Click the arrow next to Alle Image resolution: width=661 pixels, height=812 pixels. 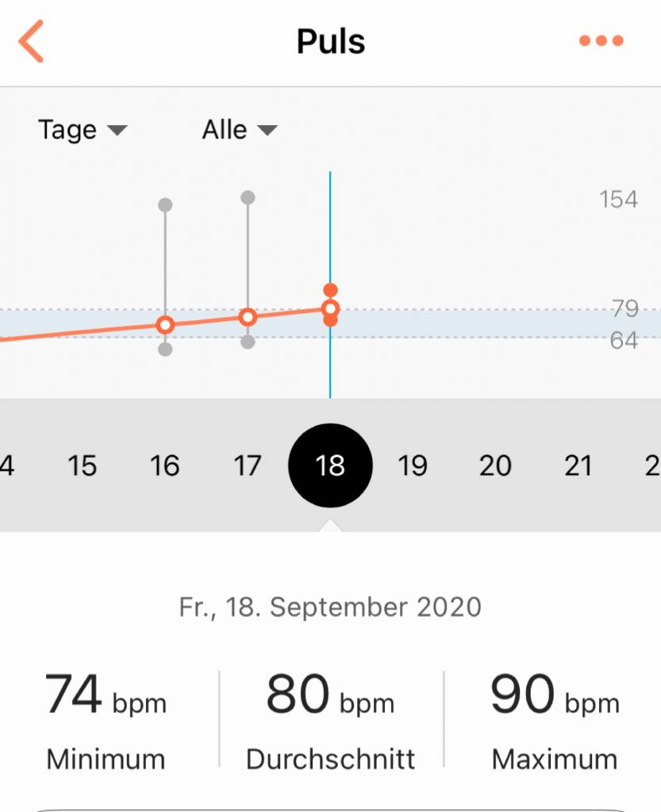coord(267,130)
